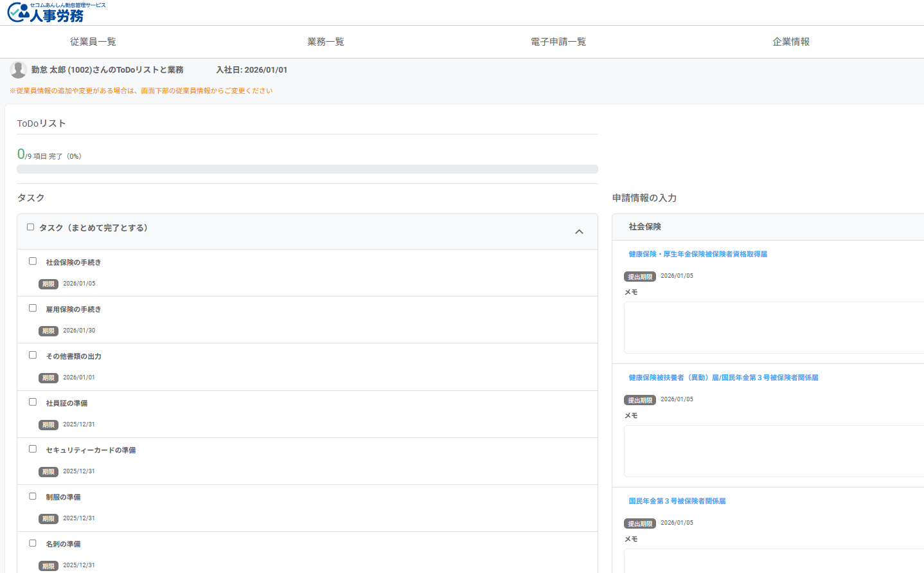The height and width of the screenshot is (573, 924).
Task: Check the タスク(まとめて完了とする) checkbox
Action: coord(30,227)
